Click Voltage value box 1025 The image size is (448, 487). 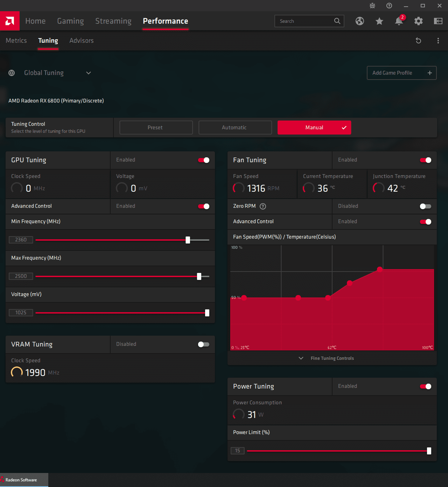point(21,313)
